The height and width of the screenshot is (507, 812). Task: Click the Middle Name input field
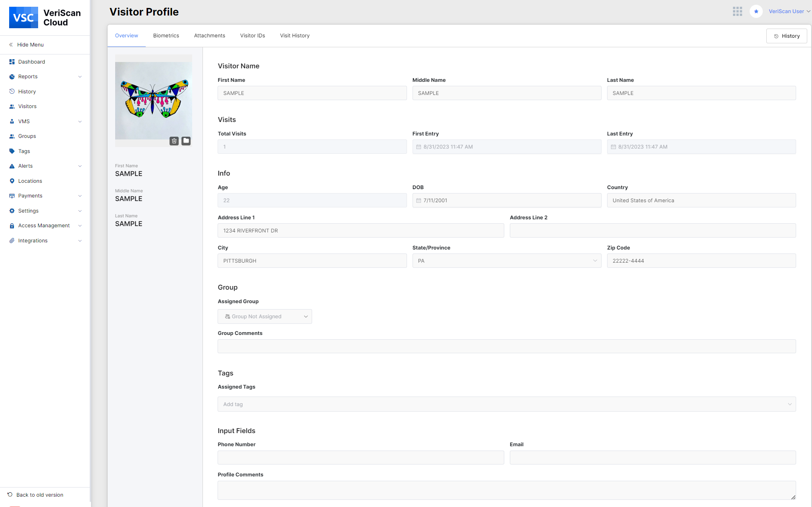tap(507, 93)
